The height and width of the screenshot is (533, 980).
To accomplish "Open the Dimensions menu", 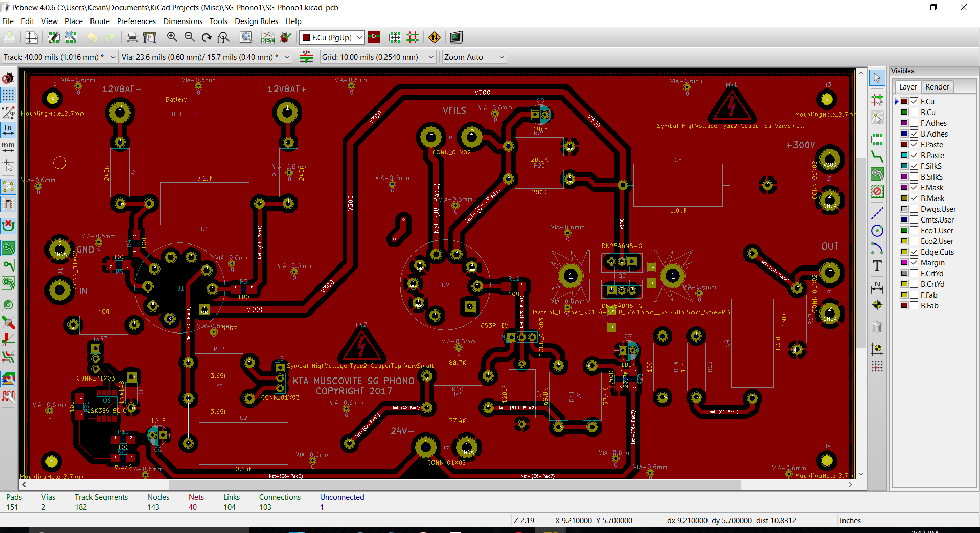I will point(183,21).
